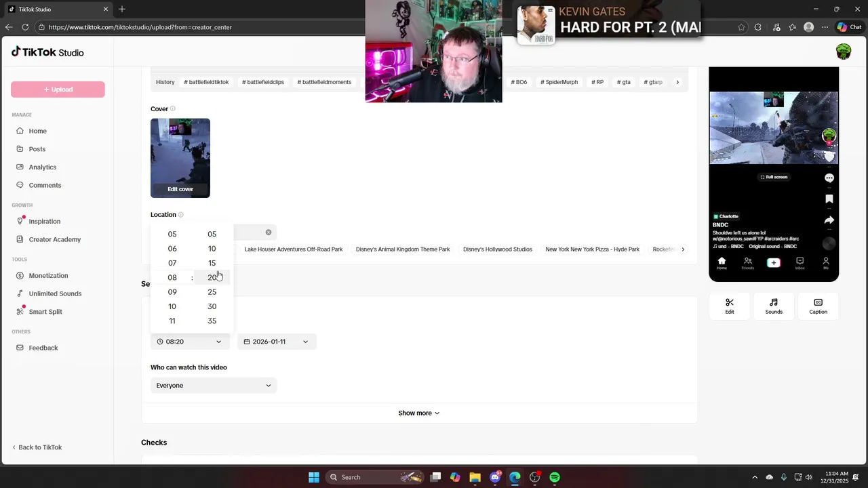Image resolution: width=868 pixels, height=488 pixels.
Task: Click the share arrow icon in preview
Action: pos(829,220)
